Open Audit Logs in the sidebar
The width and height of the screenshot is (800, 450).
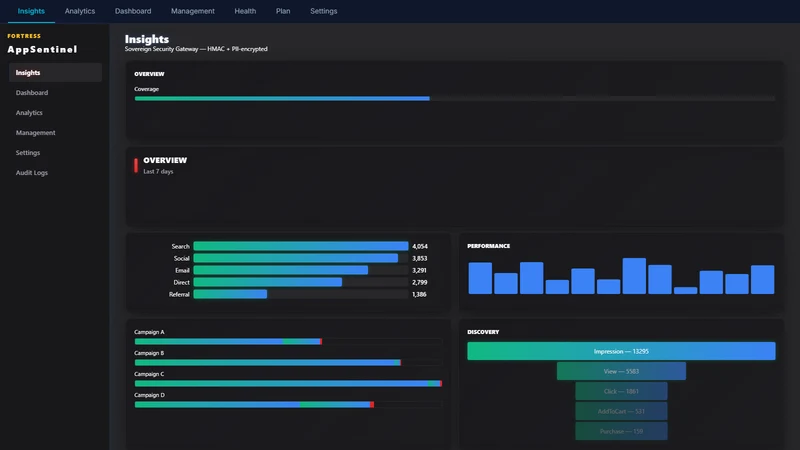(55, 172)
